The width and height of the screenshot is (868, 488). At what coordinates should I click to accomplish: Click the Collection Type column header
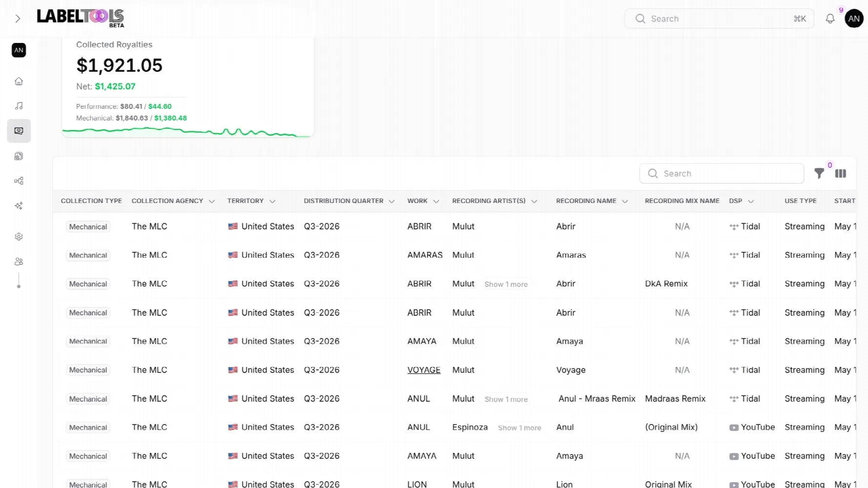click(91, 201)
